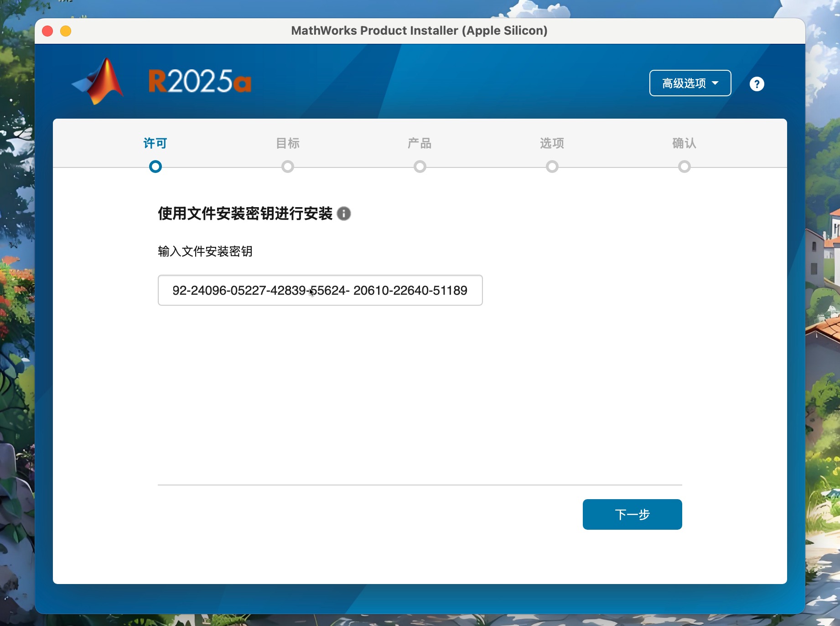Expand the 高级选项 dropdown

[690, 83]
